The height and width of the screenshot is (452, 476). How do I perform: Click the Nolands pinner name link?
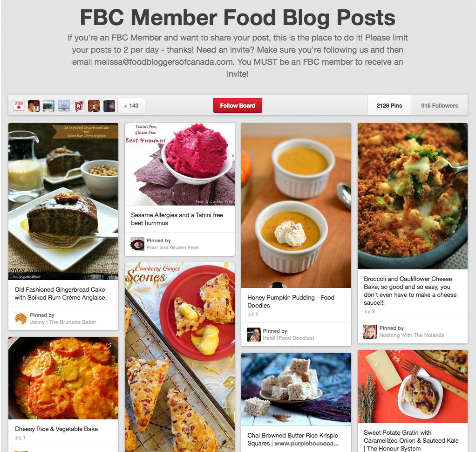click(412, 335)
